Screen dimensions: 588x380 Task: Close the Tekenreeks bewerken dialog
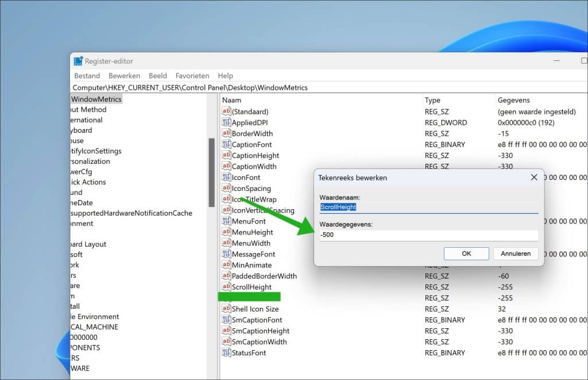pos(534,177)
